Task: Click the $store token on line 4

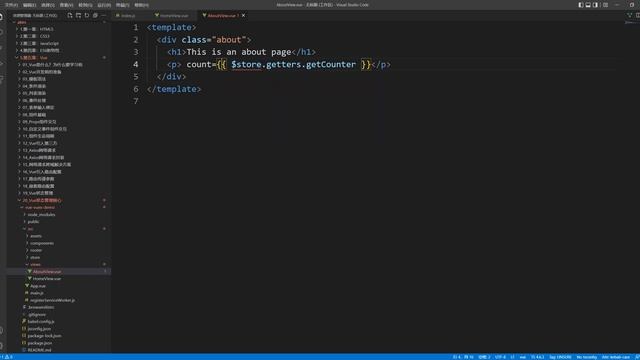Action: 246,64
